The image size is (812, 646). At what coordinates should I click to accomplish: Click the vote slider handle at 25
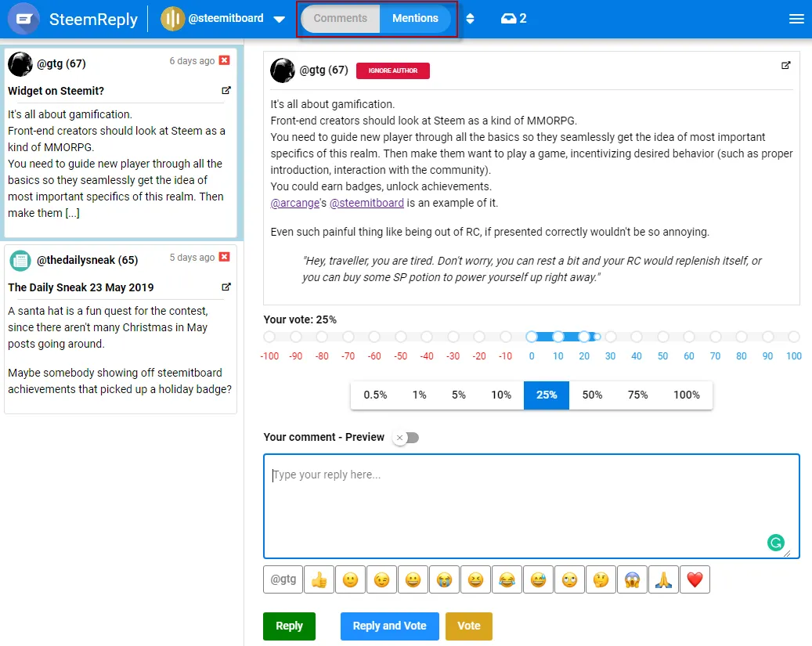coord(597,337)
